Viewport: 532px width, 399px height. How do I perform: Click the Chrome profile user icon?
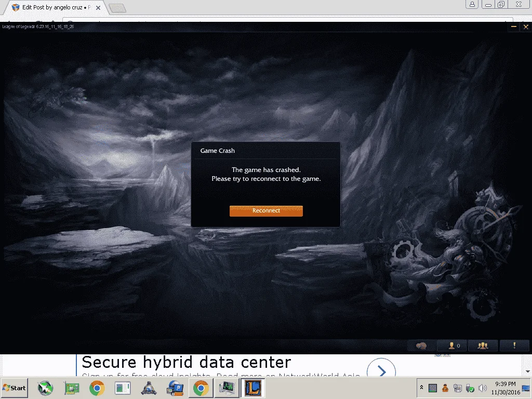click(472, 4)
